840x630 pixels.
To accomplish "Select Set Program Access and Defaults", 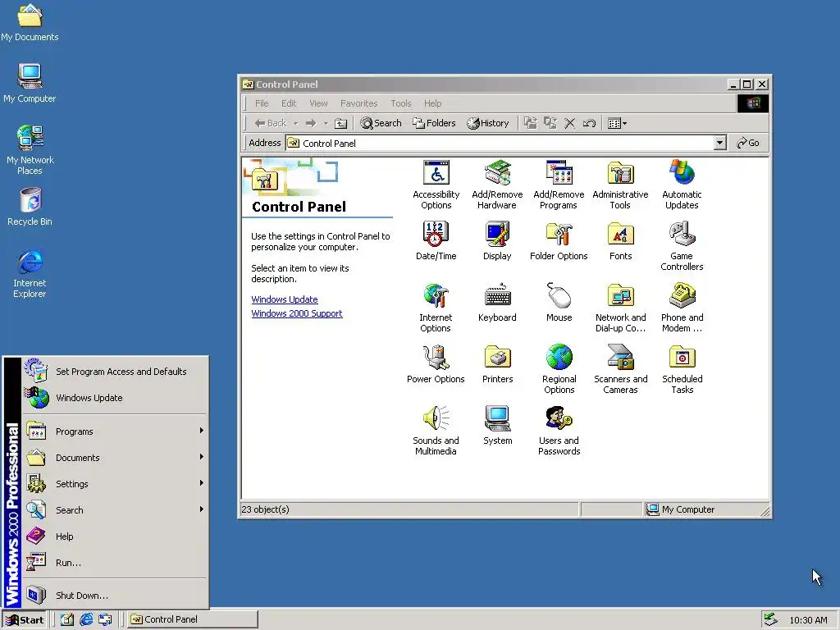I will tap(116, 372).
